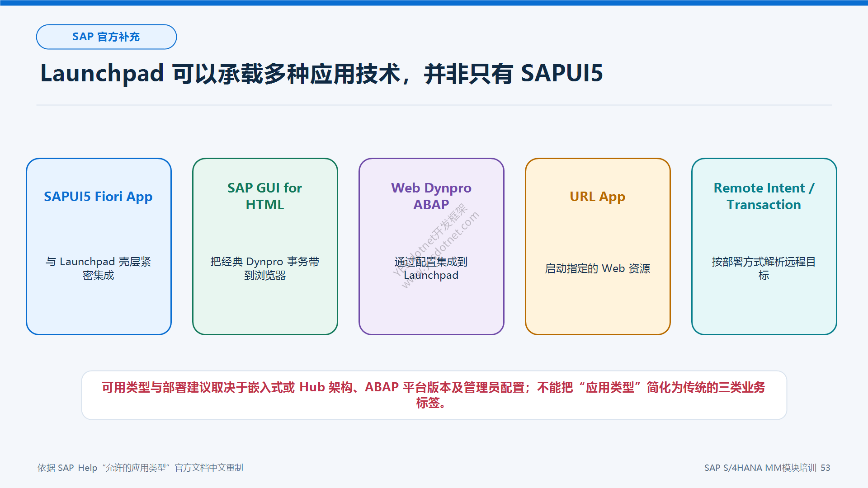Click the 'SAP 官方补充' pill badge

click(106, 37)
